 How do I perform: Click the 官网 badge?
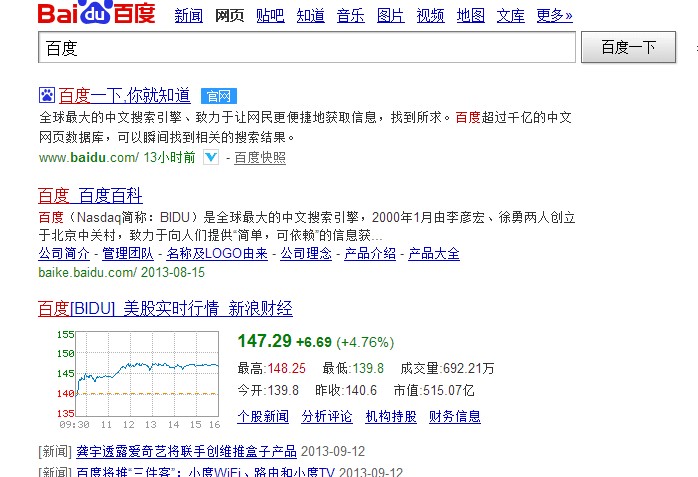coord(219,96)
